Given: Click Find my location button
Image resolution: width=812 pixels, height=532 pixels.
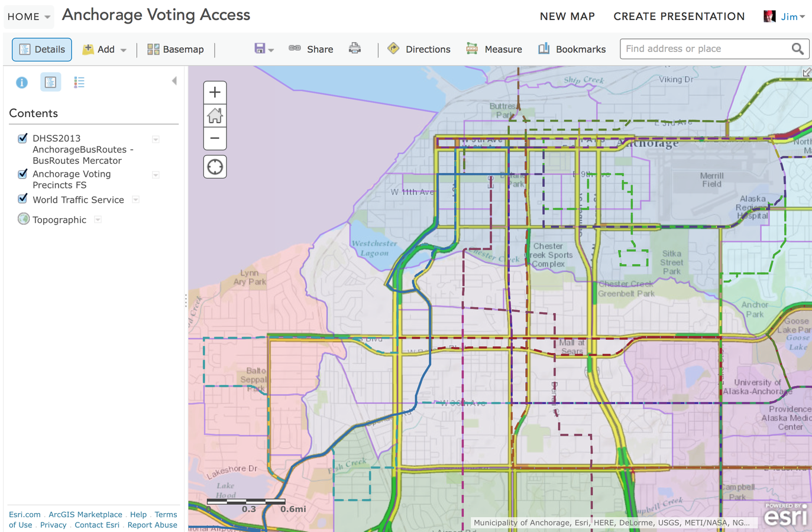Looking at the screenshot, I should (x=215, y=167).
